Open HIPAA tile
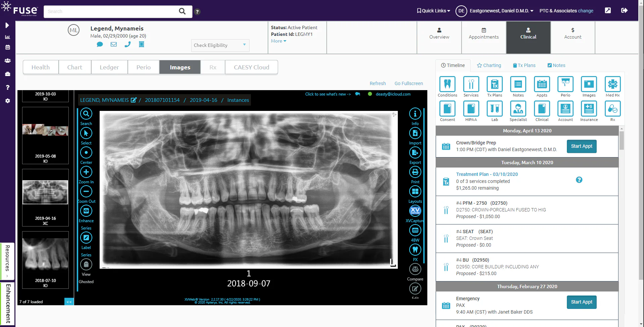Viewport: 644px width, 327px height. click(471, 109)
